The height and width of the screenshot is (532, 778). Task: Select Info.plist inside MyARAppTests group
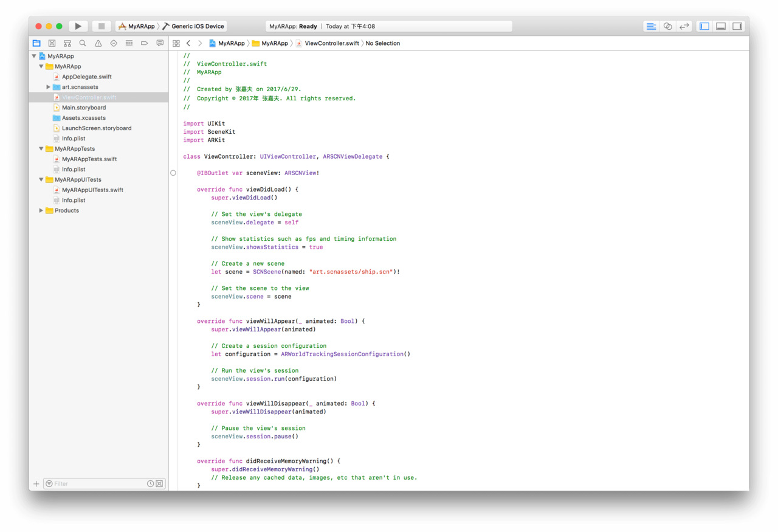click(74, 170)
